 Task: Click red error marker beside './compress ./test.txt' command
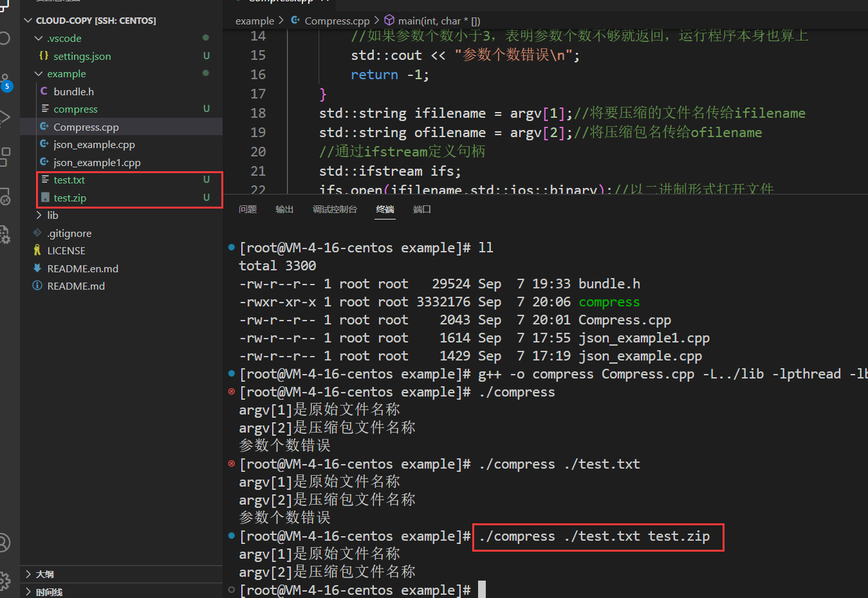point(231,463)
